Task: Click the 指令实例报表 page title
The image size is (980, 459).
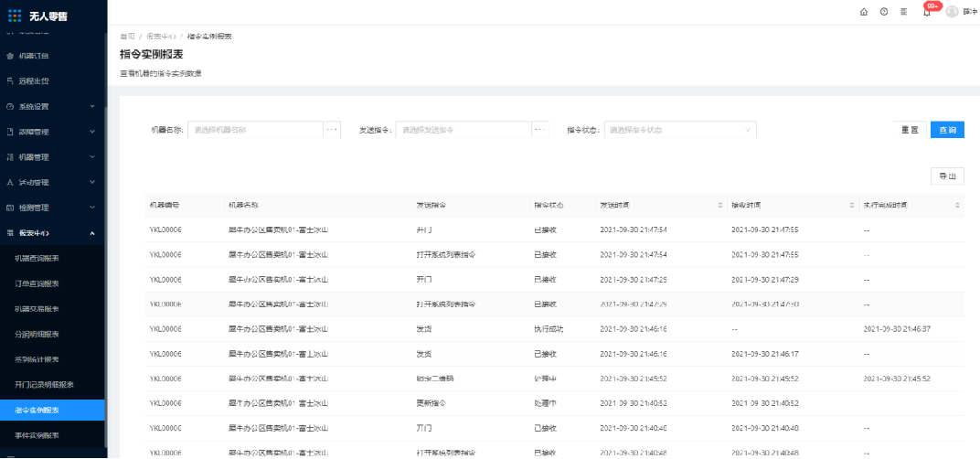Action: coord(151,55)
